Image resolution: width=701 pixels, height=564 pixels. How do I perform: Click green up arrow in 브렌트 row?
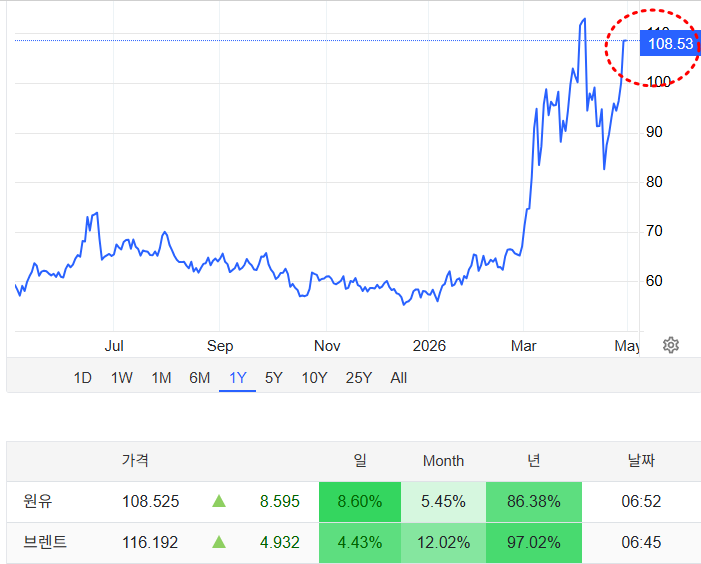pos(219,542)
